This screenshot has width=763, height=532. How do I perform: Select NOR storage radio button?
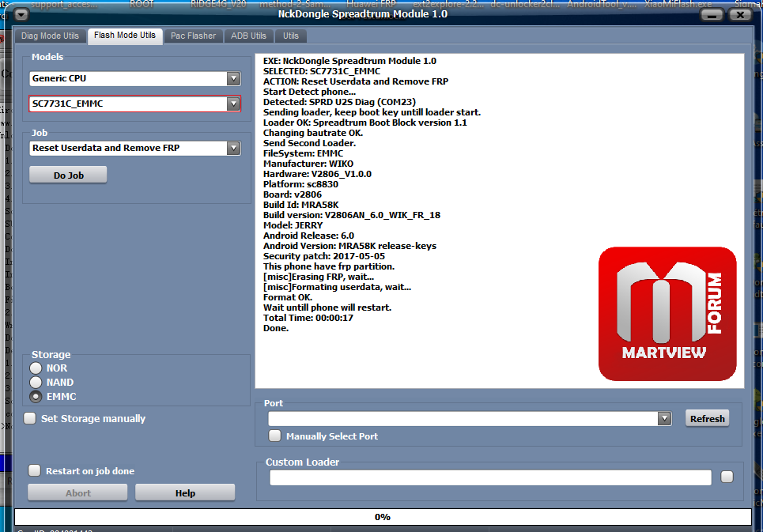coord(36,368)
